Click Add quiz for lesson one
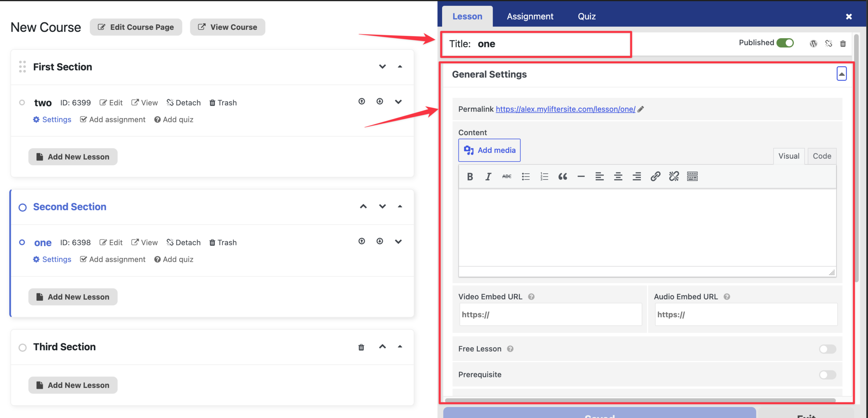 [174, 259]
